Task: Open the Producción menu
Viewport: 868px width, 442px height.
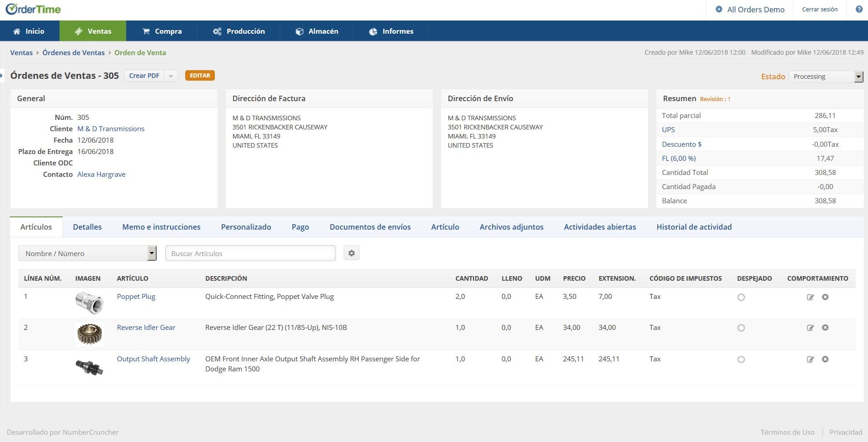Action: (x=239, y=31)
